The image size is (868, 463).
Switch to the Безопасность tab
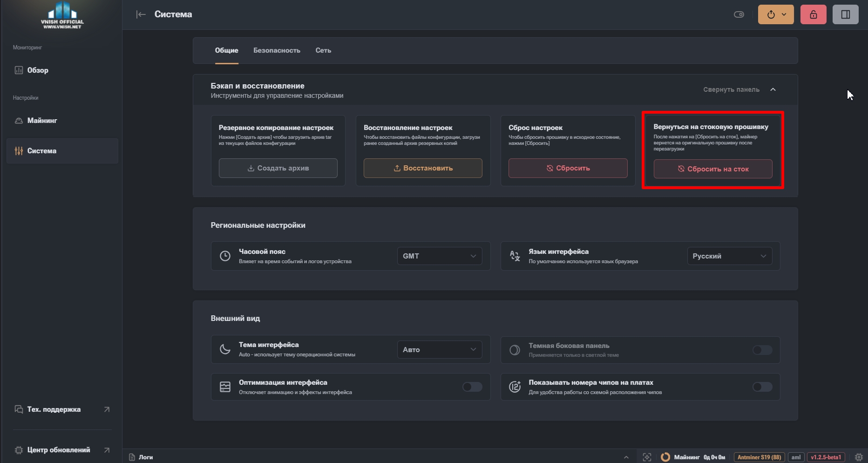[277, 50]
